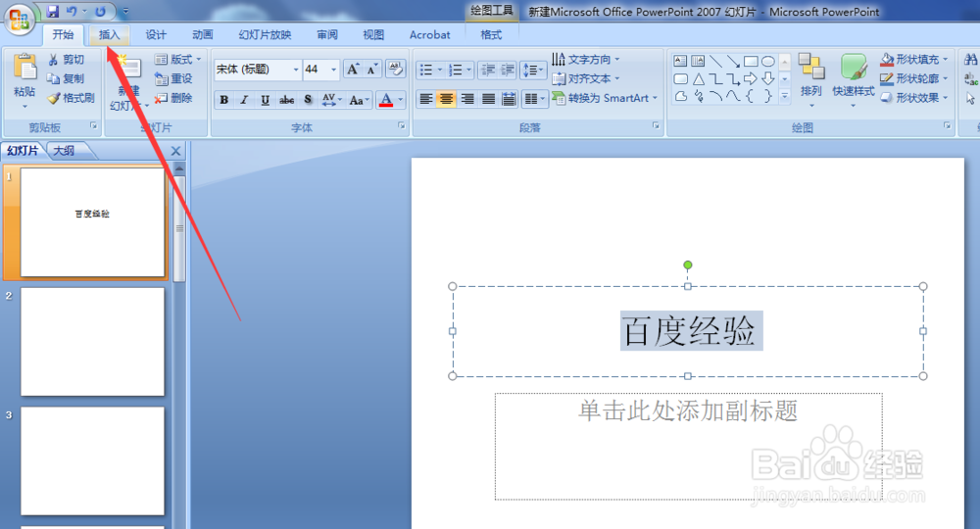Decrease font size with small A
This screenshot has width=980, height=529.
point(372,69)
